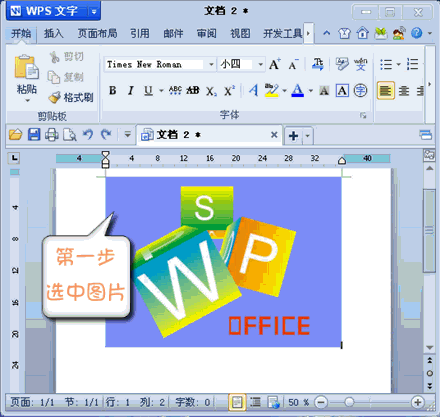Increase font size with the A+ icon
This screenshot has height=417, width=440.
pos(275,64)
